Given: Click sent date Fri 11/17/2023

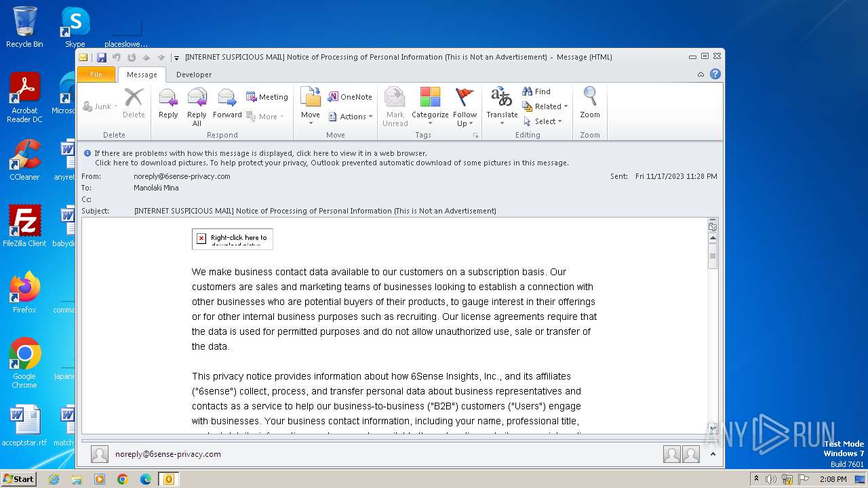Looking at the screenshot, I should click(676, 176).
